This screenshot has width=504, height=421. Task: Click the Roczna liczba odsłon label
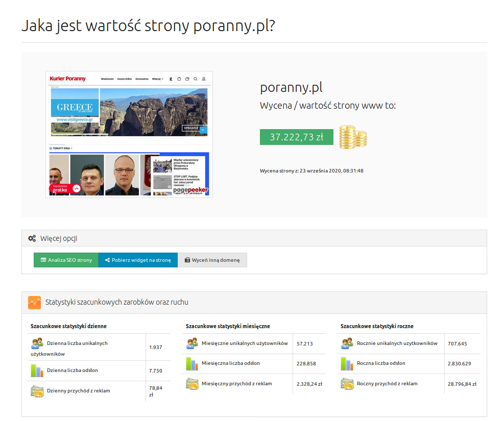[x=381, y=363]
